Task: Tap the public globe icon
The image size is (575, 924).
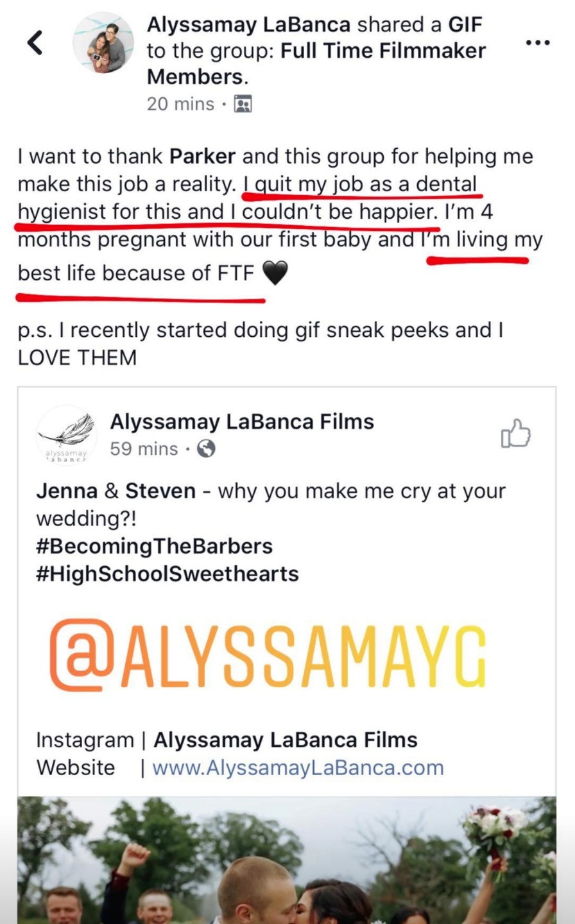Action: (x=206, y=449)
